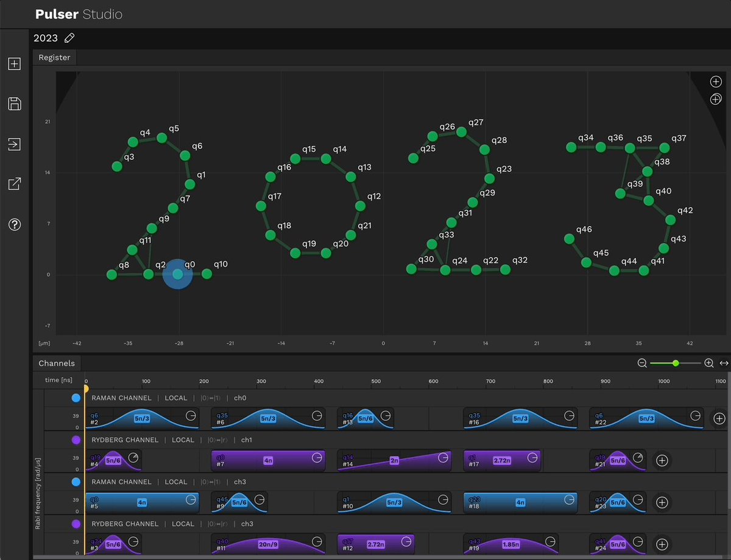Viewport: 731px width, 560px height.
Task: Click the clock icon on pulse #17
Action: (532, 457)
